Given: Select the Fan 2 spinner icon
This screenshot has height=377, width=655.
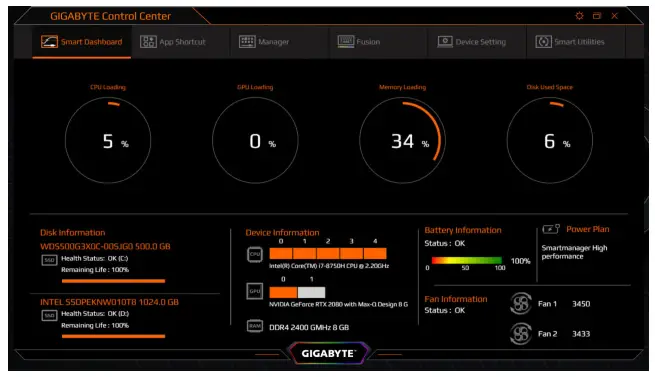Looking at the screenshot, I should pyautogui.click(x=520, y=334).
